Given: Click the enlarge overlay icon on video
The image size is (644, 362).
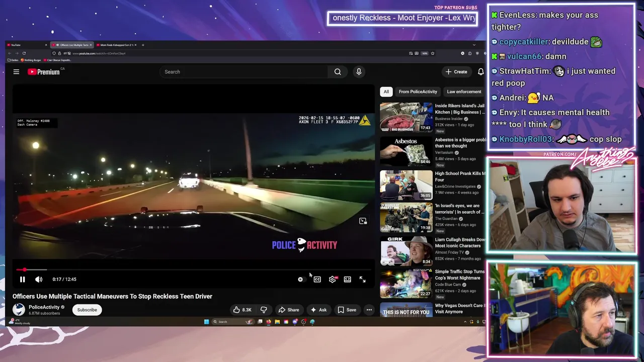Looking at the screenshot, I should point(363,221).
